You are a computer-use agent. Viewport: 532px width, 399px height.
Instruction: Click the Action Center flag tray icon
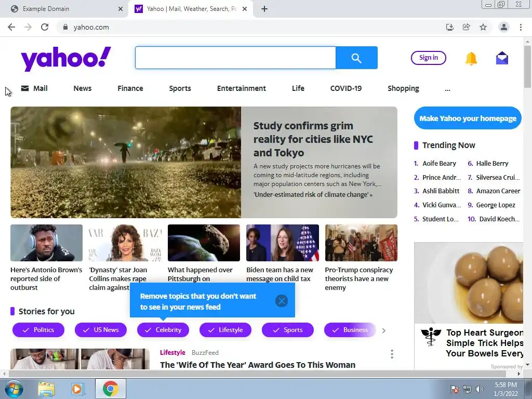(455, 389)
